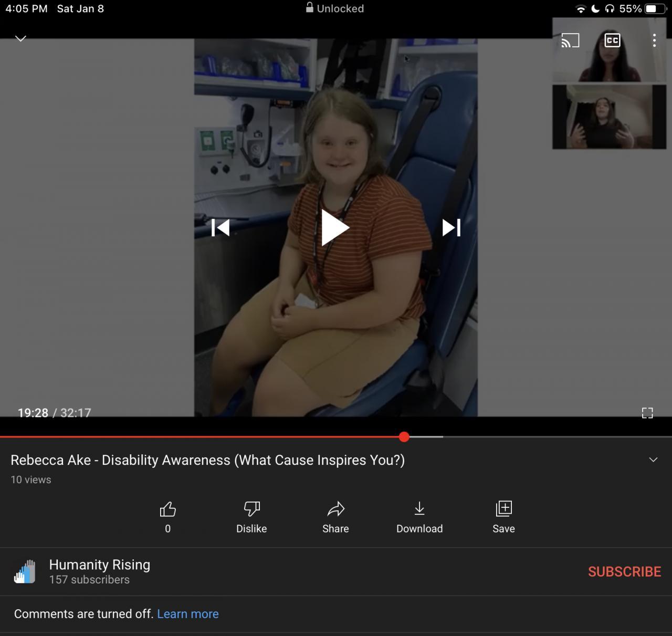The width and height of the screenshot is (672, 636).
Task: Click the Unlocked padlock indicator
Action: 335,8
